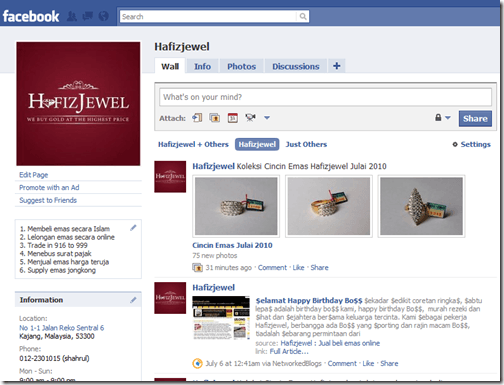The image size is (504, 385).
Task: Attach an event using the calendar icon
Action: [233, 118]
